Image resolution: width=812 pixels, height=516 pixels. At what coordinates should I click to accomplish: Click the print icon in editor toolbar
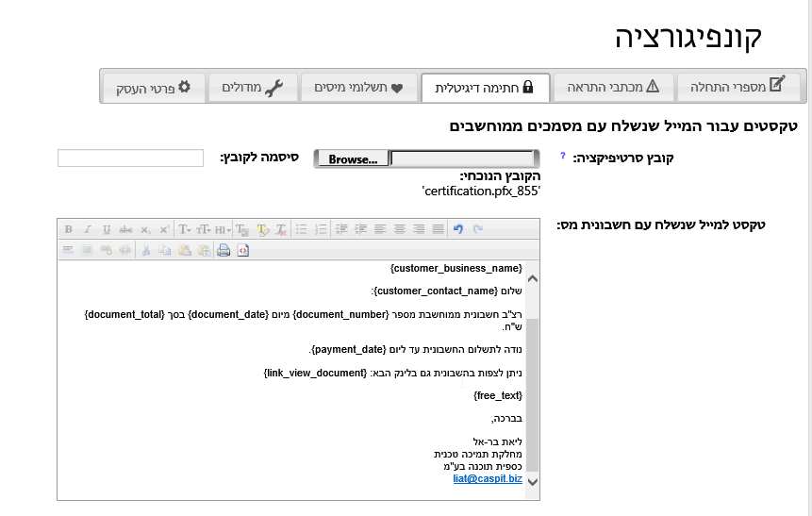click(224, 250)
